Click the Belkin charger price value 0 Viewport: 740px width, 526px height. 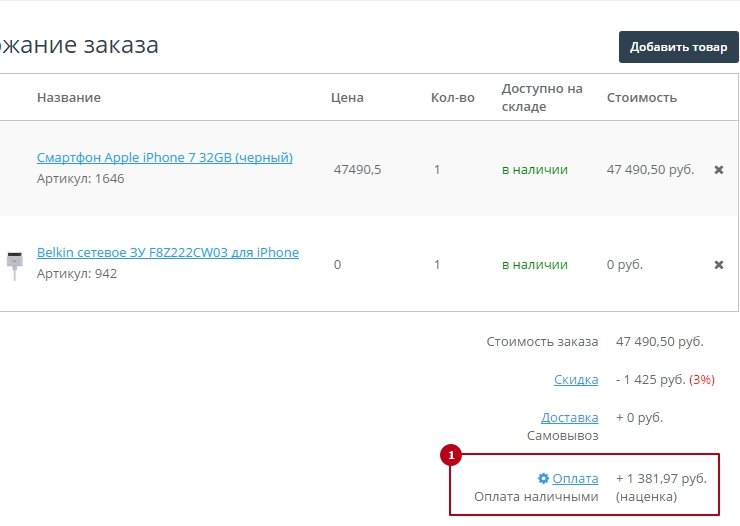pyautogui.click(x=337, y=265)
